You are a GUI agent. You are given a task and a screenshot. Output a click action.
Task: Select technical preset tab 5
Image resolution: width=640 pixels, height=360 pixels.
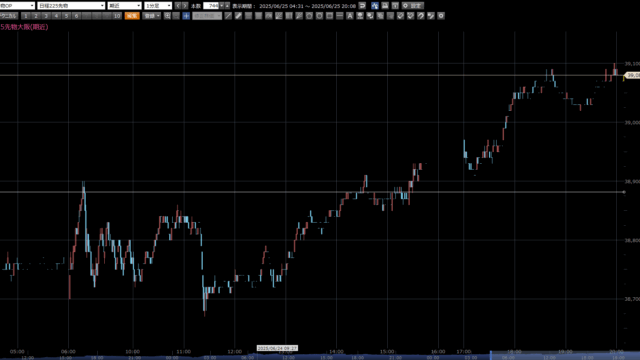pyautogui.click(x=66, y=16)
